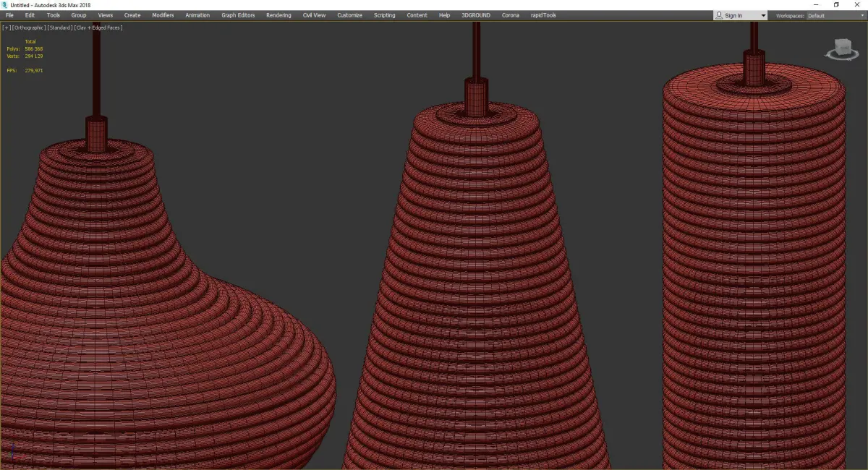Expand the Sign In dropdown arrow
The image size is (868, 470).
763,15
